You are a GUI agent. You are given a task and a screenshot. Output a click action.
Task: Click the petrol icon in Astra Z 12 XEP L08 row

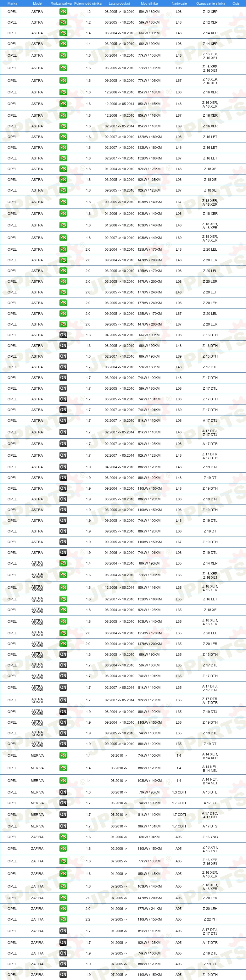point(63,12)
